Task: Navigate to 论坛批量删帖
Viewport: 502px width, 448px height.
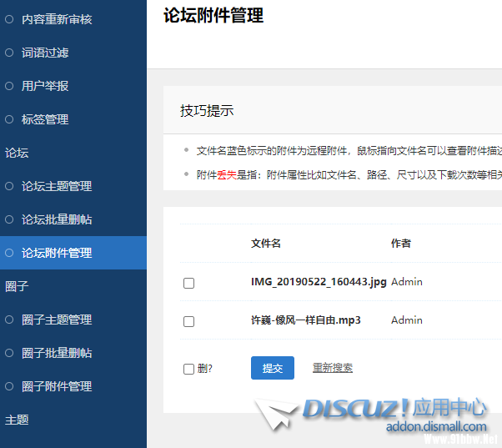Action: click(x=56, y=219)
